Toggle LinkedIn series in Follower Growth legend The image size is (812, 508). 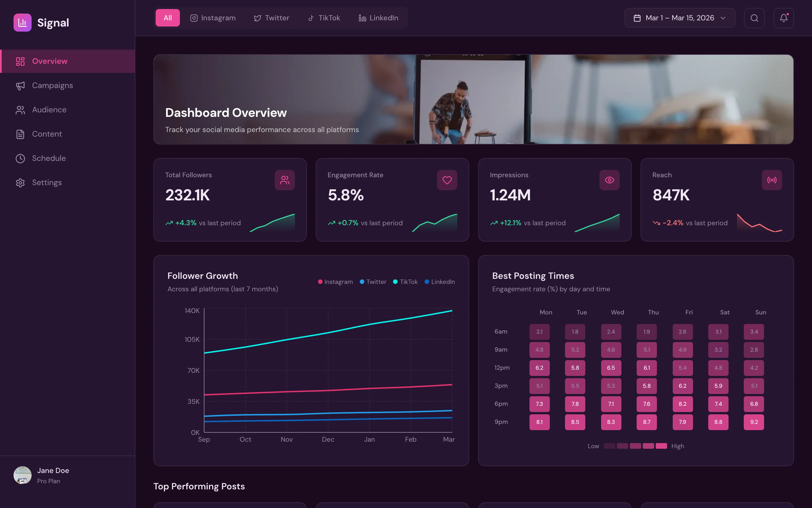[x=440, y=282]
